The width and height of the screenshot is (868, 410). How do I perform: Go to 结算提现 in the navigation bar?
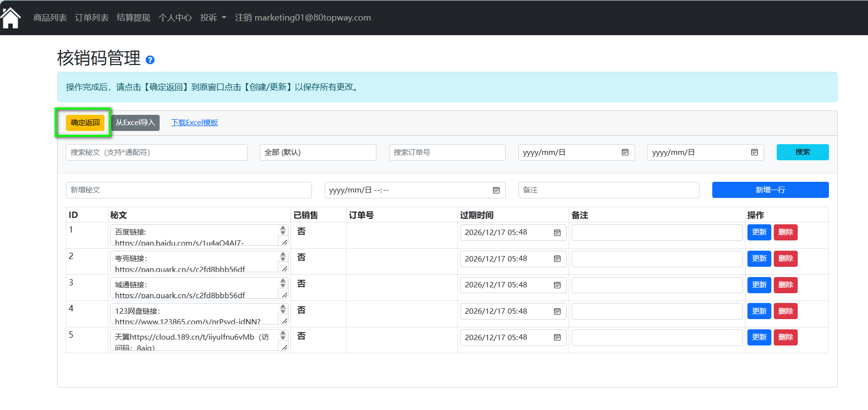coord(133,18)
